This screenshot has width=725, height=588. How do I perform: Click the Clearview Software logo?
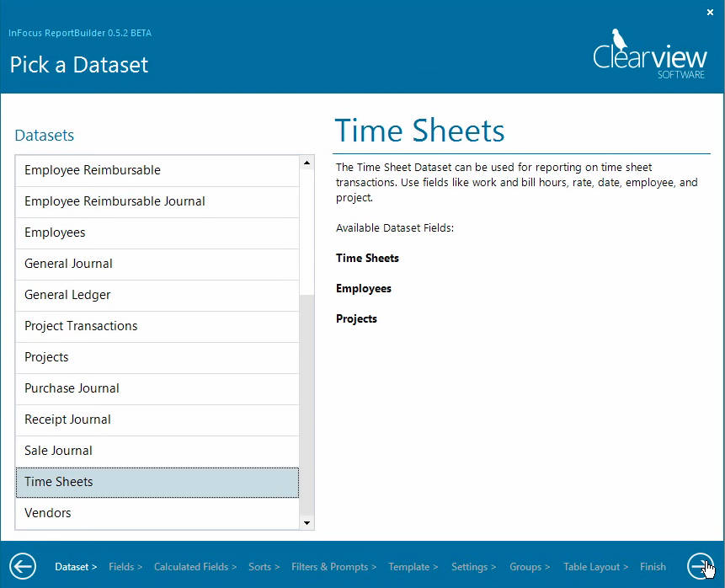pos(648,55)
